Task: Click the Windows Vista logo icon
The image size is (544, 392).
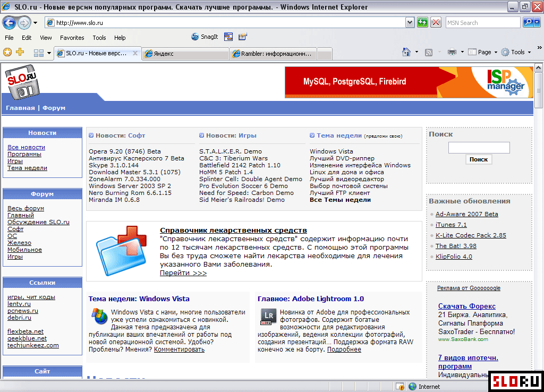Action: tap(99, 316)
